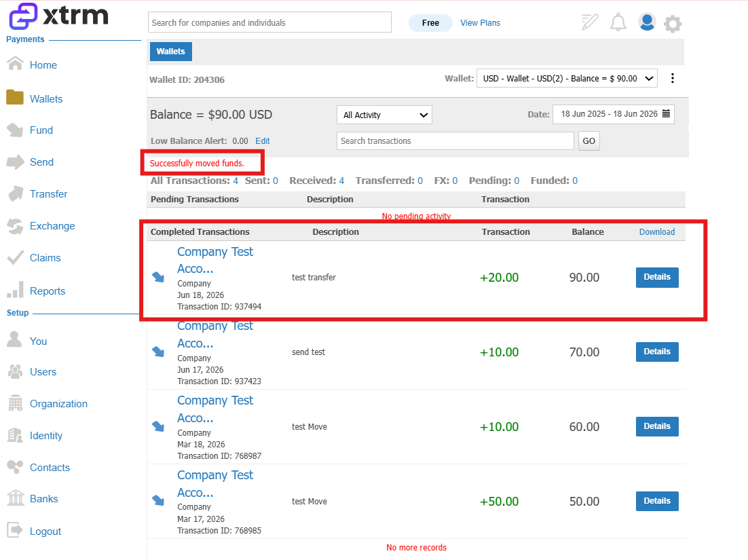The height and width of the screenshot is (560, 748).
Task: Click the Reports bar chart icon
Action: (x=15, y=290)
